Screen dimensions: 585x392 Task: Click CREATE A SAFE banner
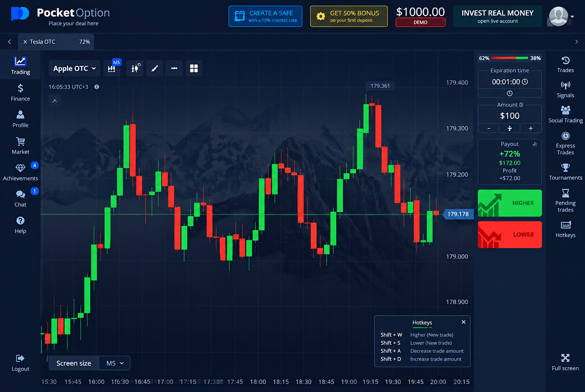(265, 16)
